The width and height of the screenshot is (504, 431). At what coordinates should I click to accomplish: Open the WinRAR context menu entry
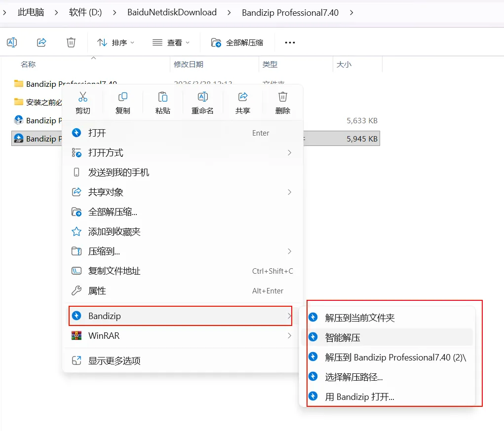(183, 336)
